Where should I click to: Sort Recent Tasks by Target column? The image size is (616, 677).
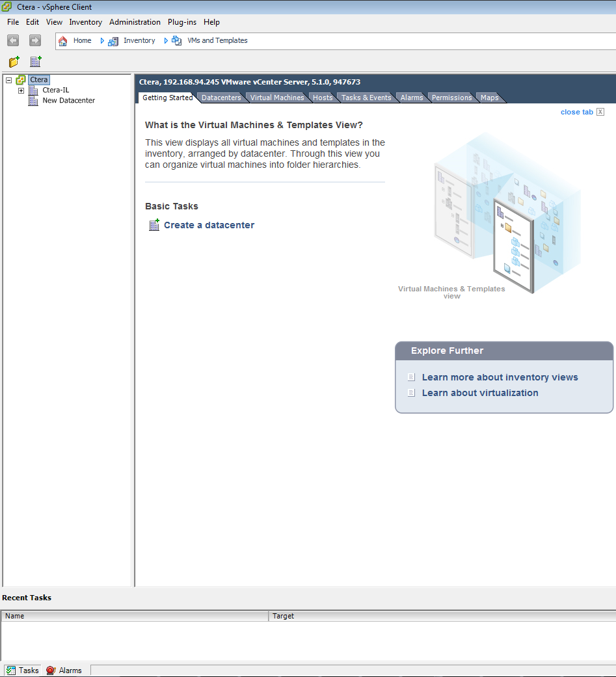442,616
